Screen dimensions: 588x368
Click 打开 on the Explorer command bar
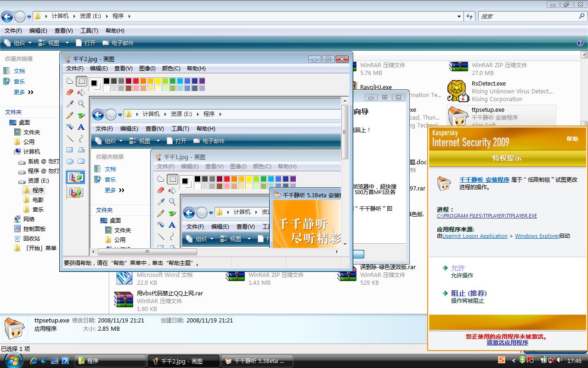pos(85,43)
